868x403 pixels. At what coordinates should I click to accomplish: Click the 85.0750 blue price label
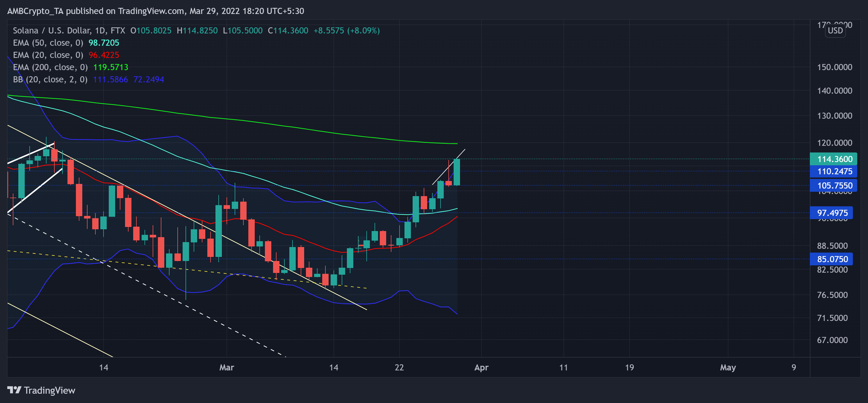click(832, 259)
